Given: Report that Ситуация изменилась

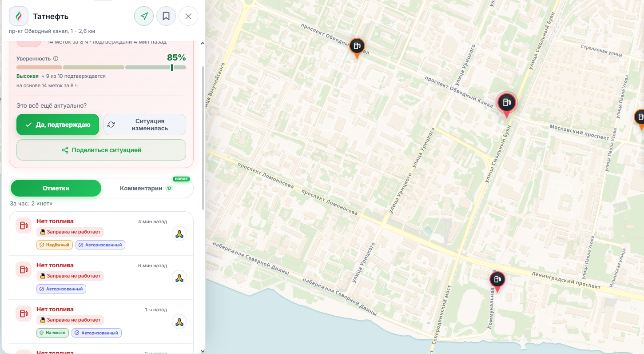Looking at the screenshot, I should coord(145,125).
